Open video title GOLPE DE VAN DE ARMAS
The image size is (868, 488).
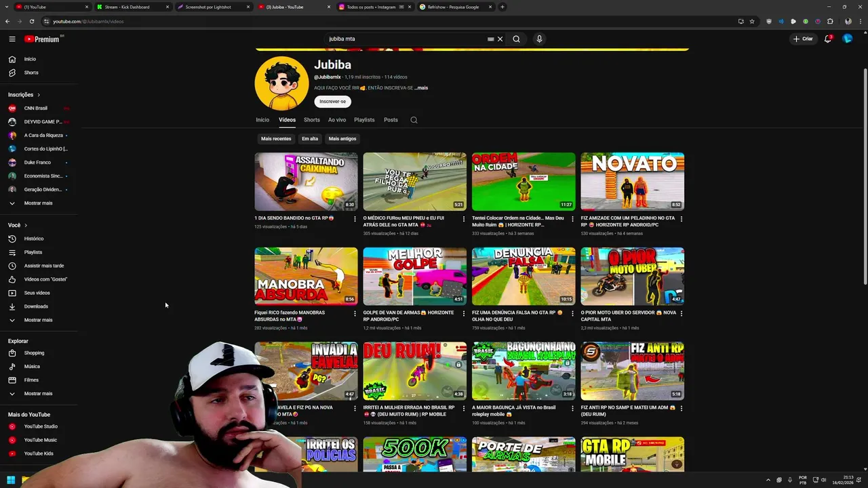[408, 316]
